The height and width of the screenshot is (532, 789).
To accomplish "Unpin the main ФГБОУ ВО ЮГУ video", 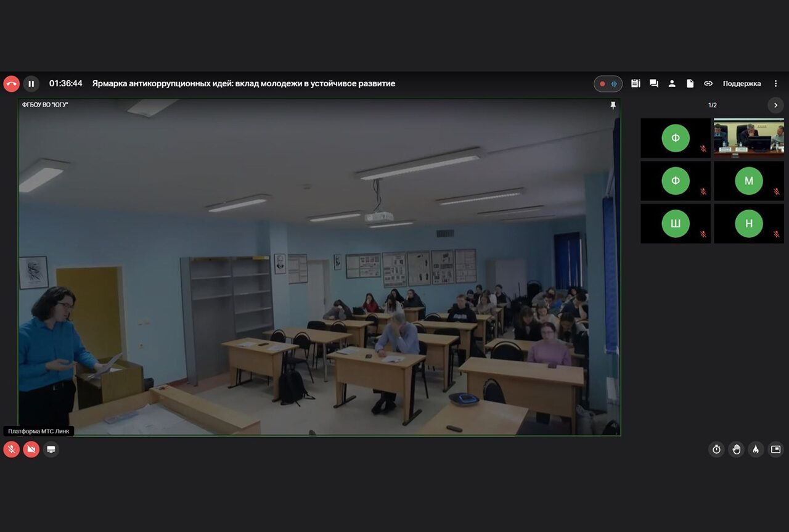I will coord(613,105).
